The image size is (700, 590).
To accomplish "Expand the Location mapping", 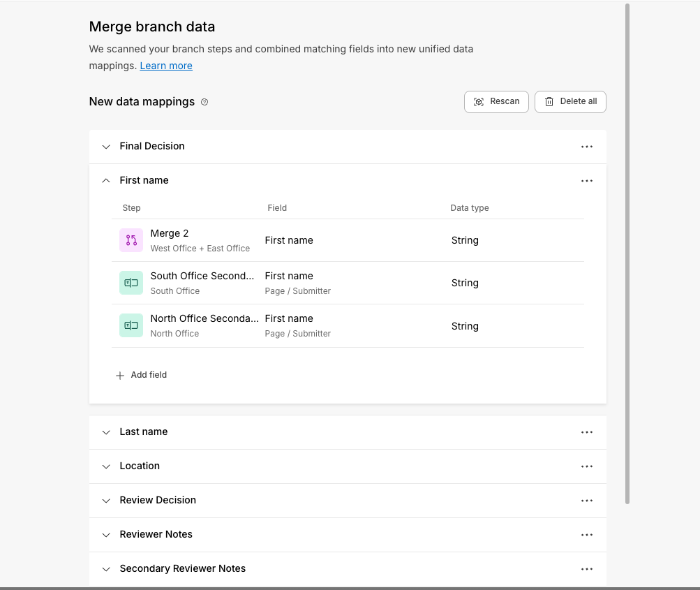I will point(106,466).
